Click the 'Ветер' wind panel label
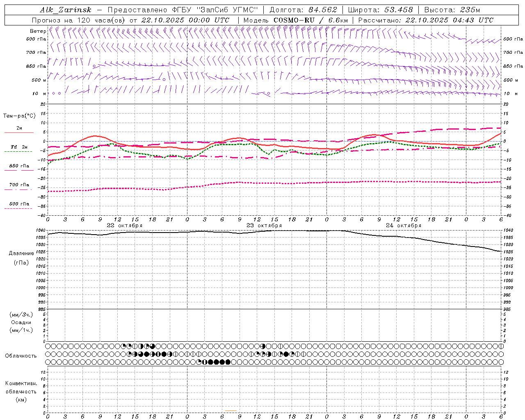This screenshot has width=525, height=420. point(38,31)
